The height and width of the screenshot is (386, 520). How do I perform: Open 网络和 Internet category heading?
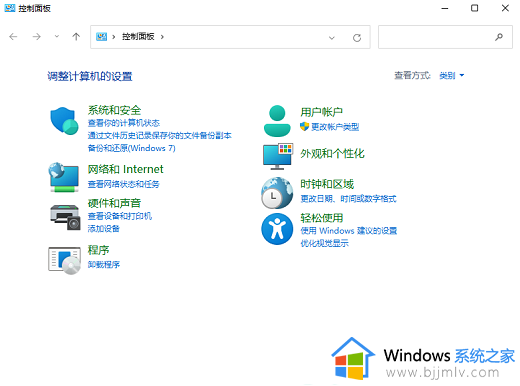click(125, 169)
